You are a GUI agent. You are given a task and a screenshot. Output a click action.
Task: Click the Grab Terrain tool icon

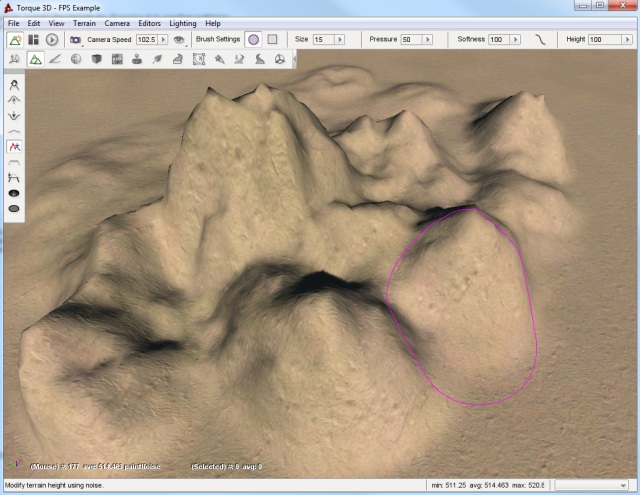tap(15, 85)
